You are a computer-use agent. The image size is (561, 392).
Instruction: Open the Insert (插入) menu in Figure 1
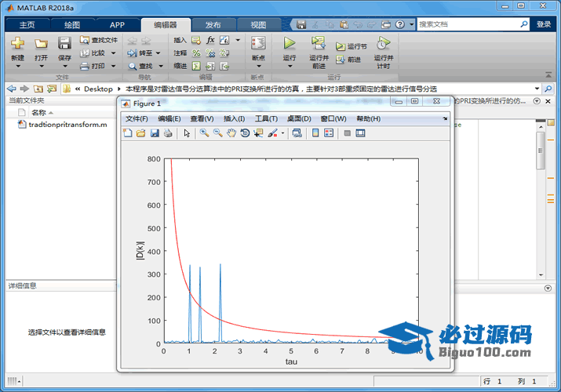pyautogui.click(x=234, y=118)
